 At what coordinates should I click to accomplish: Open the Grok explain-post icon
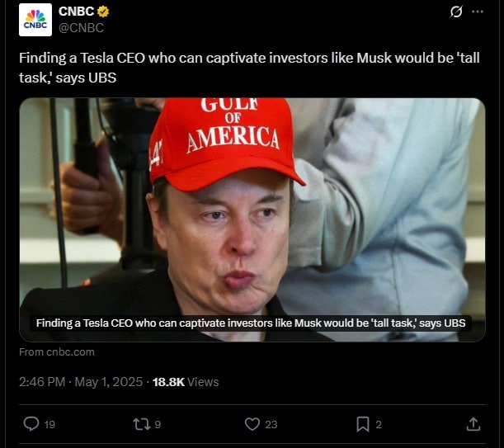click(455, 12)
